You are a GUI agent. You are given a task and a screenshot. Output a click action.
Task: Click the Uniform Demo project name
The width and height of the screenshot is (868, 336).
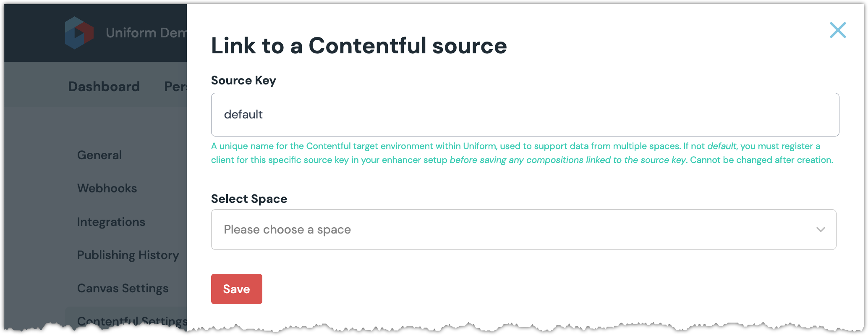pyautogui.click(x=146, y=33)
